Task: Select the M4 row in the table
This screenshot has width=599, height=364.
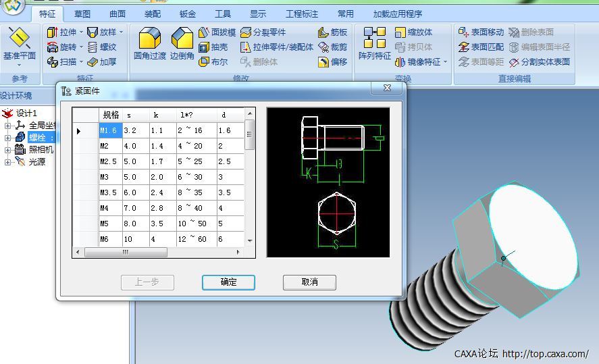Action: [x=109, y=208]
